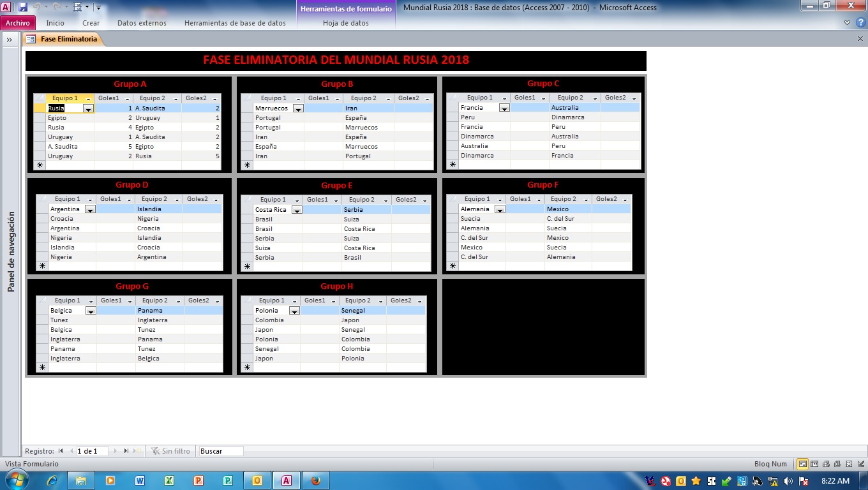Open the Costa Rica combo box in Grupo E
868x490 pixels.
pos(296,210)
